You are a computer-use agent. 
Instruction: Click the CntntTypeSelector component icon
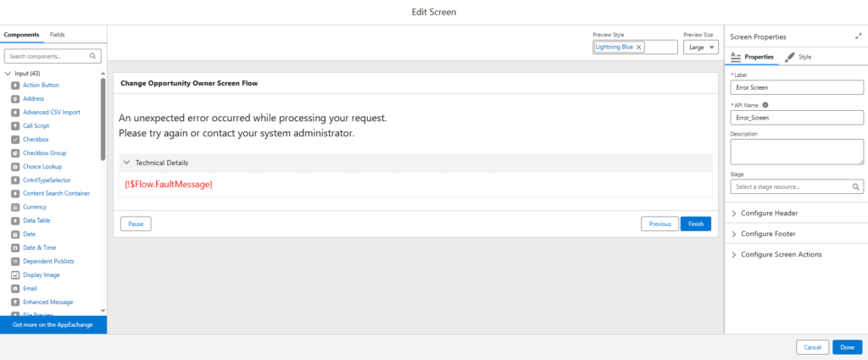15,180
